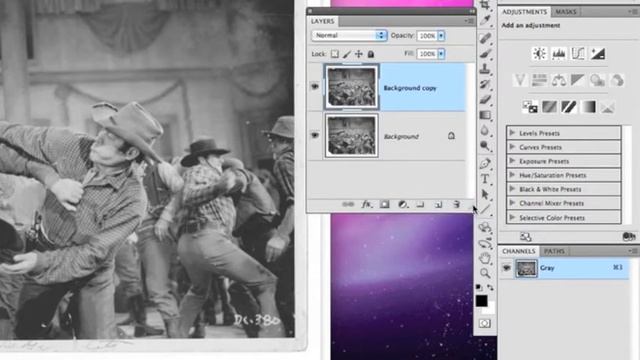Select the Eraser tool
The width and height of the screenshot is (640, 360).
click(x=485, y=100)
